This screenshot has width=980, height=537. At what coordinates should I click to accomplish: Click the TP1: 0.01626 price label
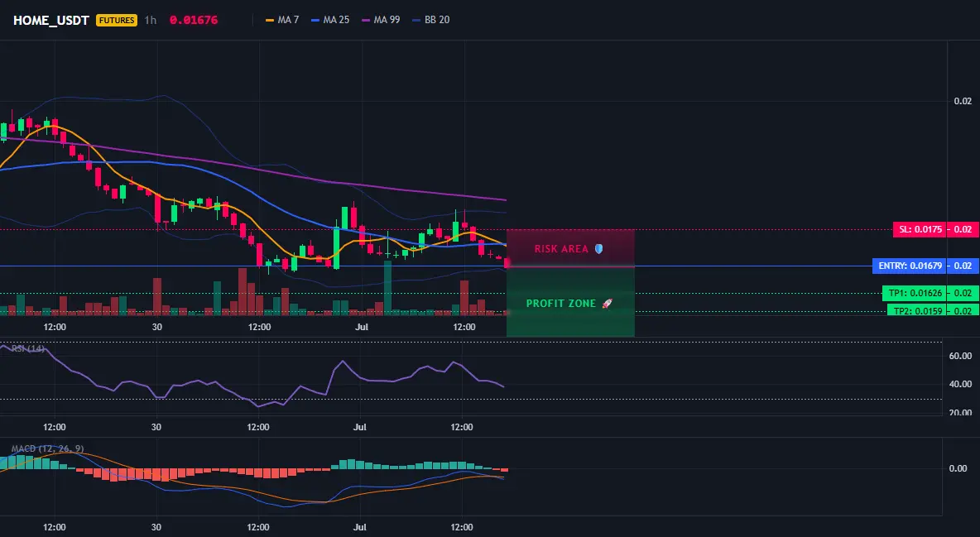(x=915, y=293)
